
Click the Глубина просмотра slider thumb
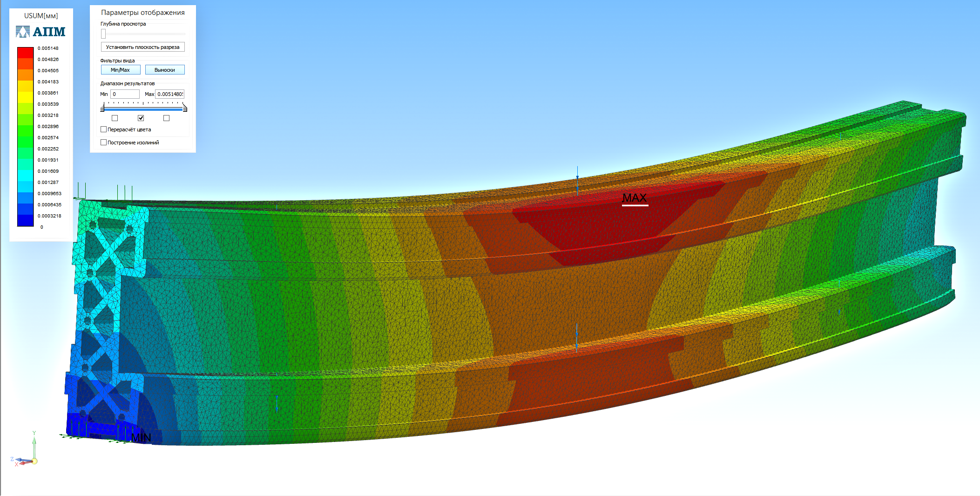[103, 34]
